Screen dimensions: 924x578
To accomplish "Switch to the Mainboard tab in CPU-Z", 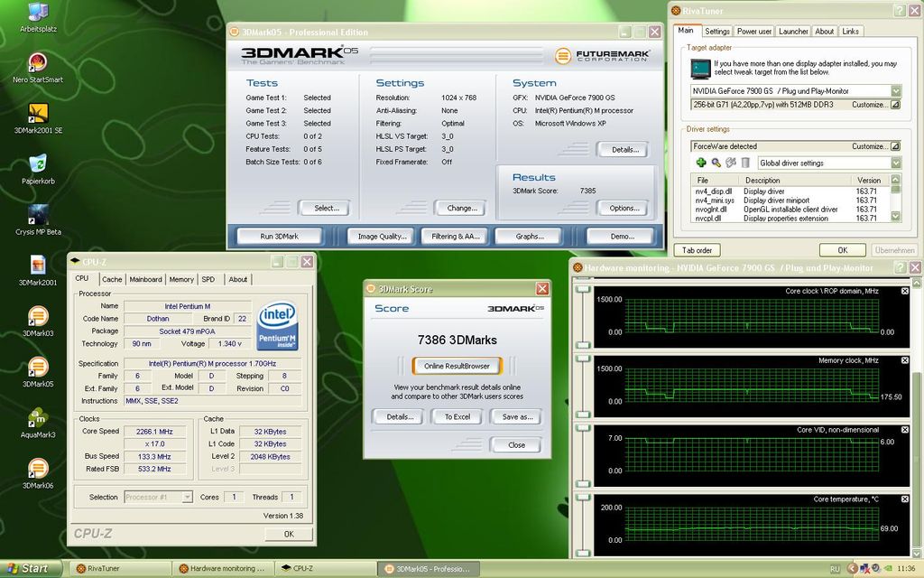I will pos(145,280).
